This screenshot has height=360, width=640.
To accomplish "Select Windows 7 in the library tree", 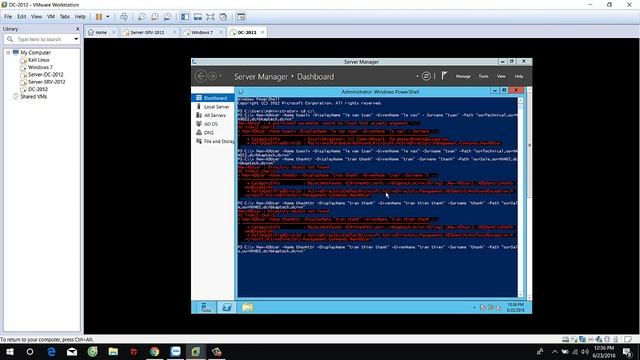I will [x=40, y=67].
